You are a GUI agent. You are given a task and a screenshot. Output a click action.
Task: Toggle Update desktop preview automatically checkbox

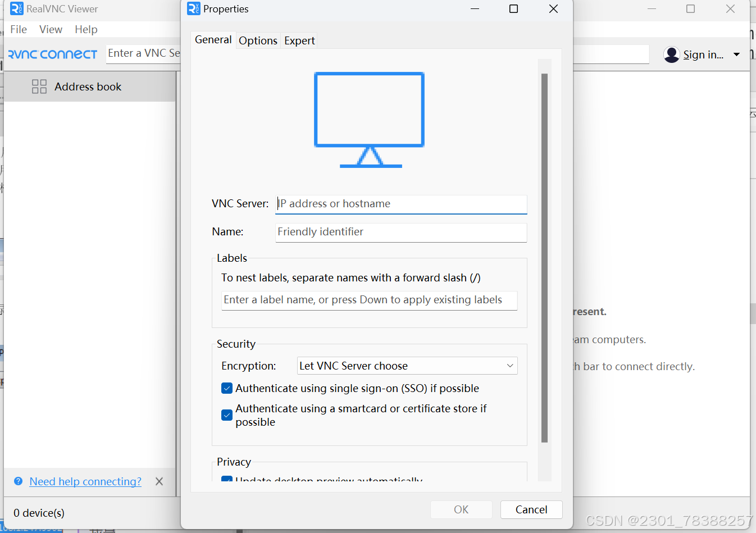click(x=227, y=479)
